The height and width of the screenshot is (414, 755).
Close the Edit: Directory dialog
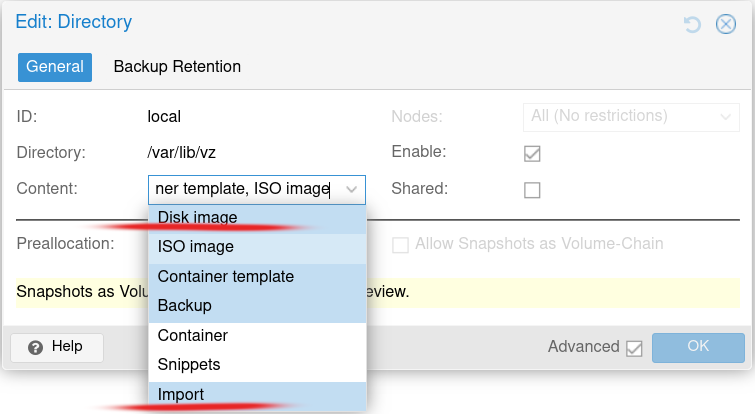click(726, 24)
